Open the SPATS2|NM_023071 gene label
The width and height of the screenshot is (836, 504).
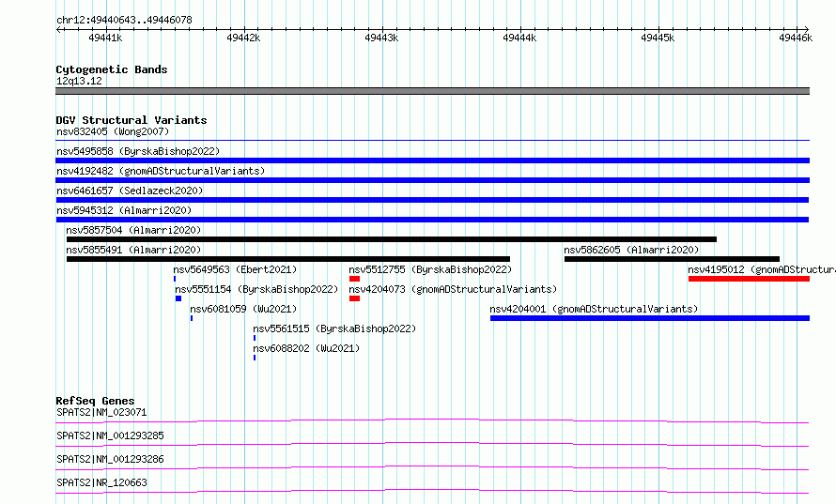point(101,412)
